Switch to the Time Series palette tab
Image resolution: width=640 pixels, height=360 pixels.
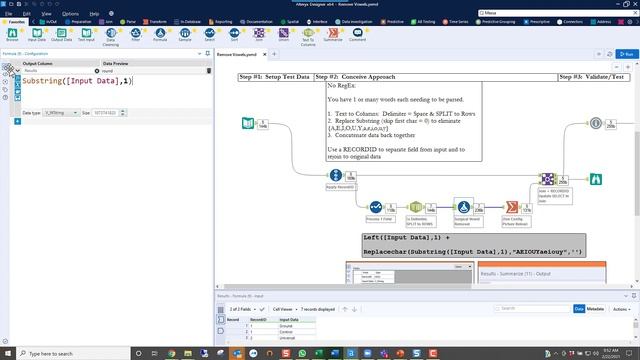(456, 22)
